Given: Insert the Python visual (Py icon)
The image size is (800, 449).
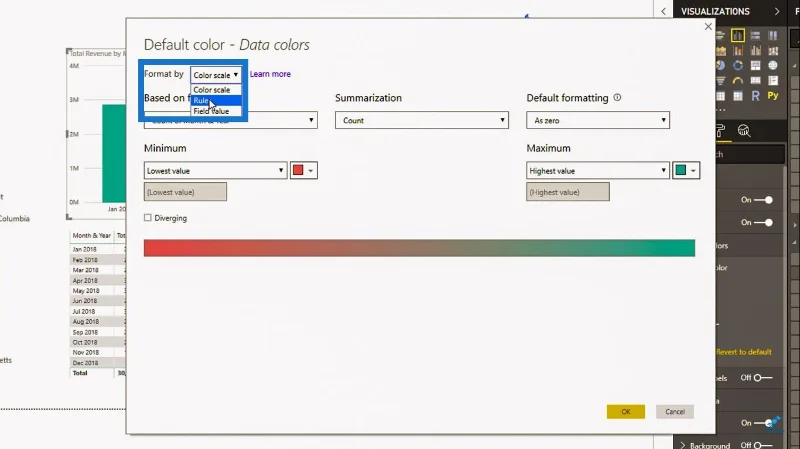Looking at the screenshot, I should coord(773,95).
